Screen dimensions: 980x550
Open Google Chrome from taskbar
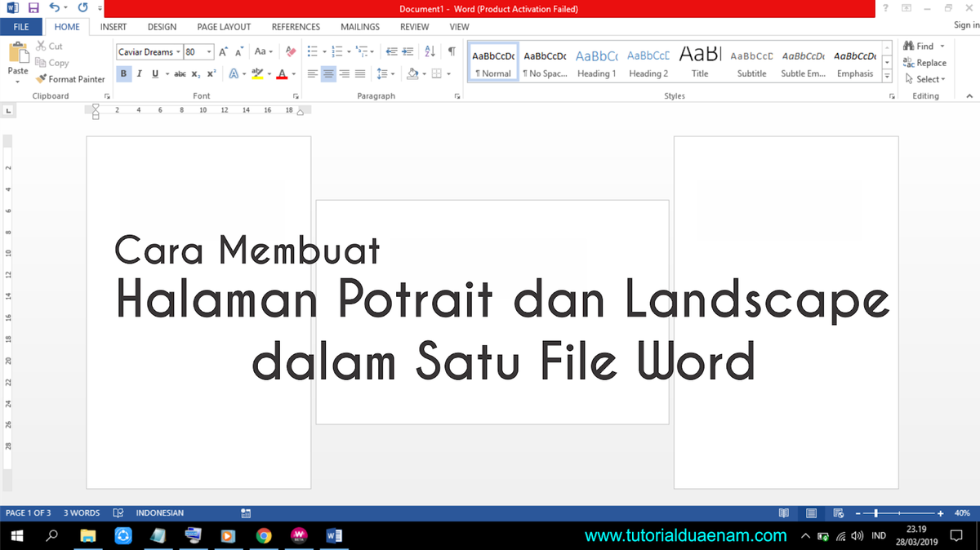pyautogui.click(x=263, y=536)
